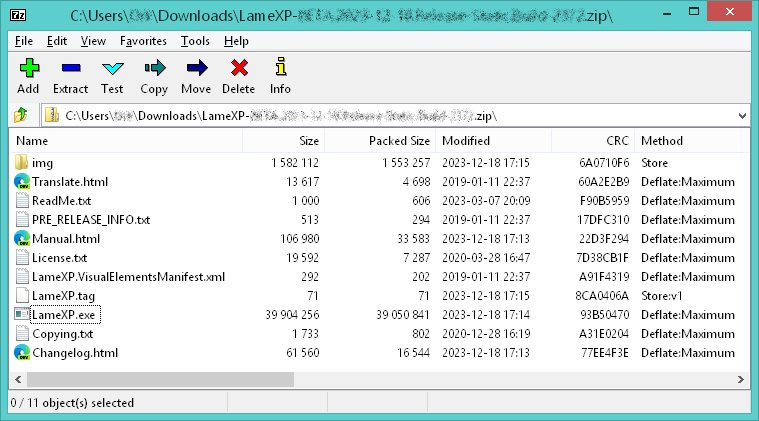Click the horizontal scrollbar thumb

[160, 379]
